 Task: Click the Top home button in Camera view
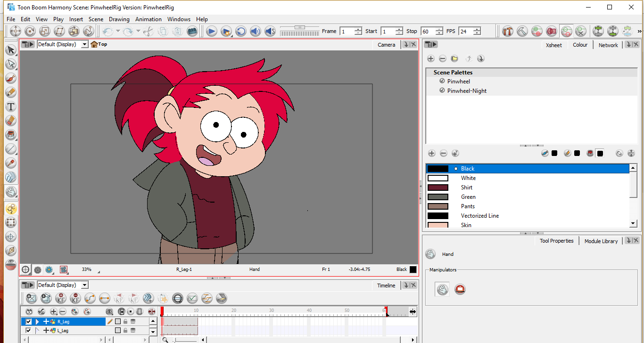[x=99, y=44]
